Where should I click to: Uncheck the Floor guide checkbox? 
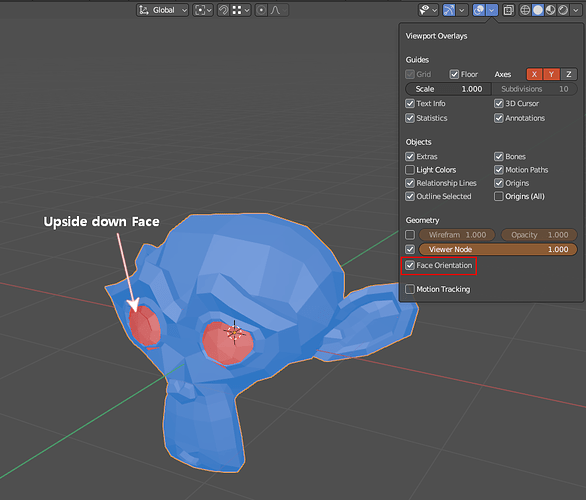(454, 74)
